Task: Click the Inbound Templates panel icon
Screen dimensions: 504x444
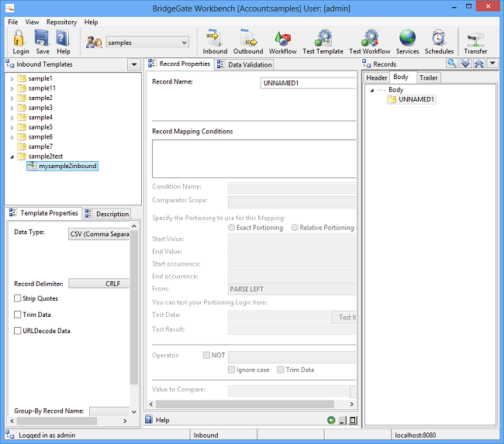Action: (9, 64)
